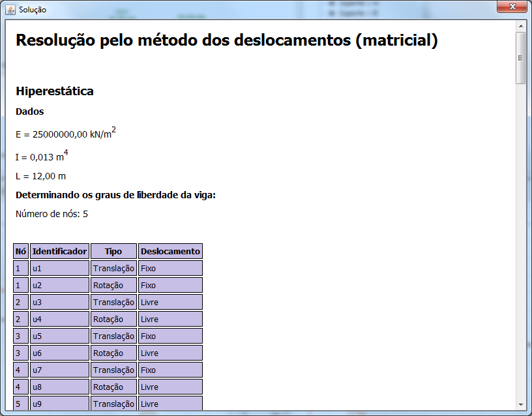Click 'Fixo' in the u1 row
This screenshot has height=416, width=532.
coord(170,268)
